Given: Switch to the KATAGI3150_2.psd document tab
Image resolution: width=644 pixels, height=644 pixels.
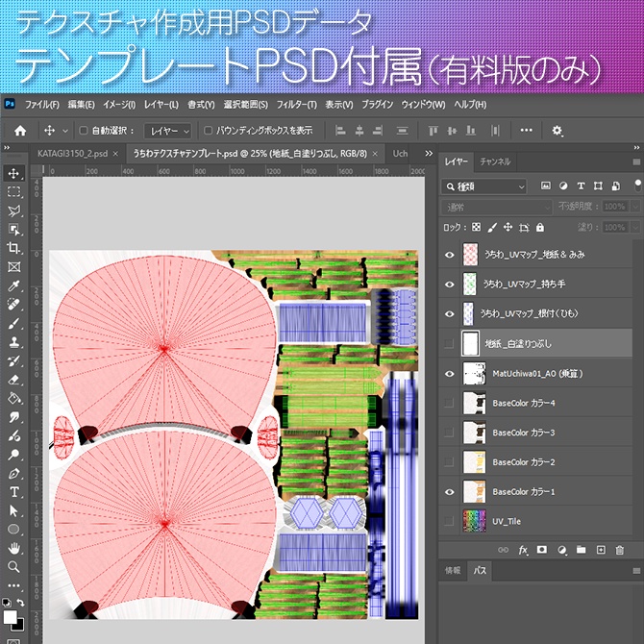Looking at the screenshot, I should click(x=72, y=154).
